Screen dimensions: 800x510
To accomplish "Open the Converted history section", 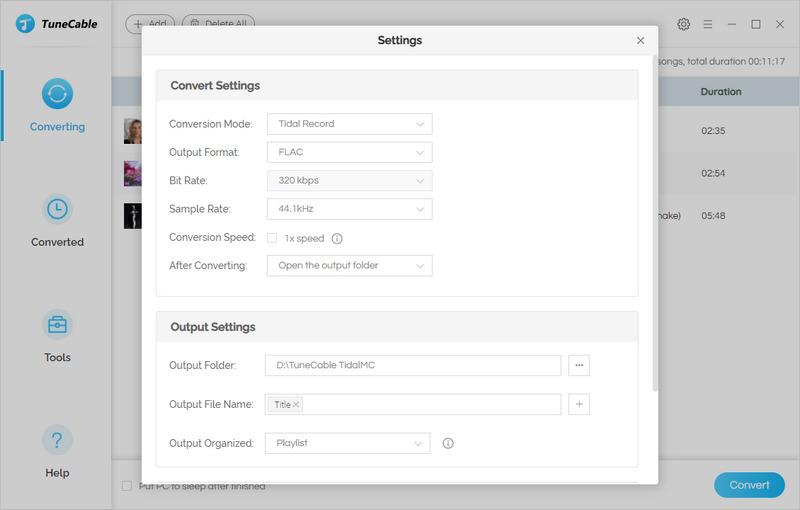I will click(x=57, y=221).
